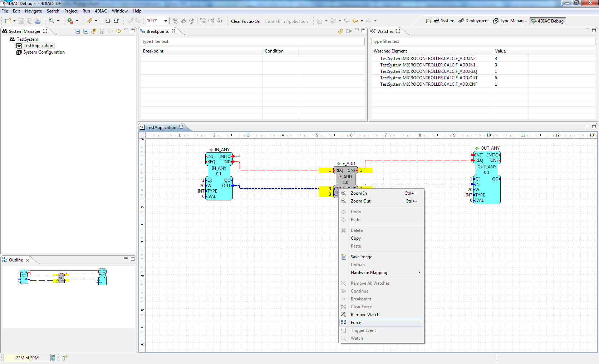Screen dimensions: 599x364
Task: Select the F_ADD.OUT watch row
Action: pyautogui.click(x=428, y=78)
